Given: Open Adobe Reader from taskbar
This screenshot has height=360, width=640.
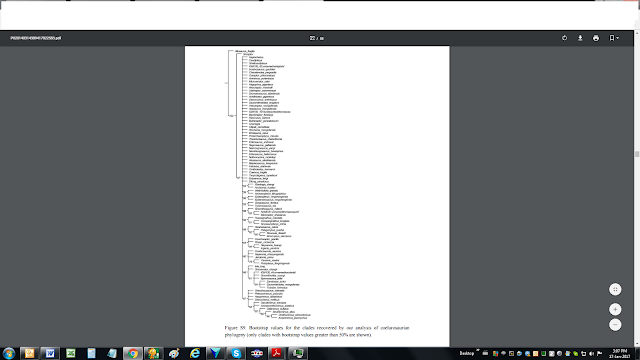Looking at the screenshot, I should (x=277, y=353).
